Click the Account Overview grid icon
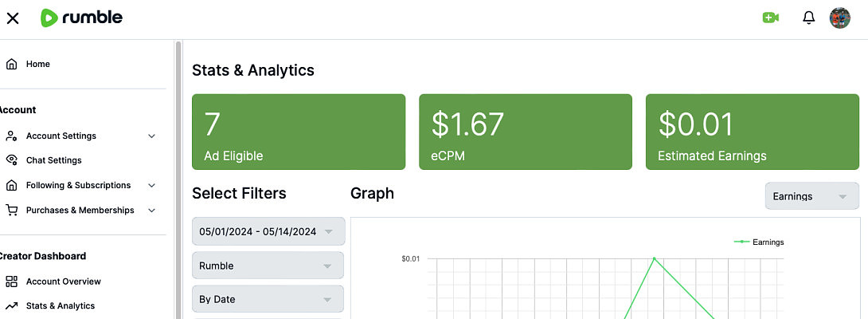Screen dimensions: 868x319 [x=11, y=282]
